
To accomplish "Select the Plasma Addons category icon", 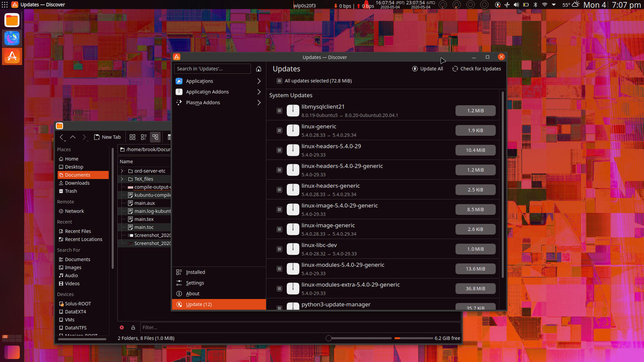I will click(x=179, y=102).
